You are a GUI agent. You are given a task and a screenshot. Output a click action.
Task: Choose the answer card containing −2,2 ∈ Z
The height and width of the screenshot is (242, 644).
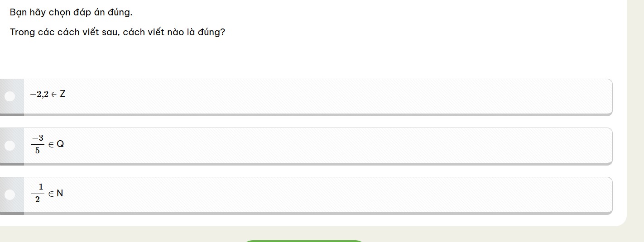(317, 96)
